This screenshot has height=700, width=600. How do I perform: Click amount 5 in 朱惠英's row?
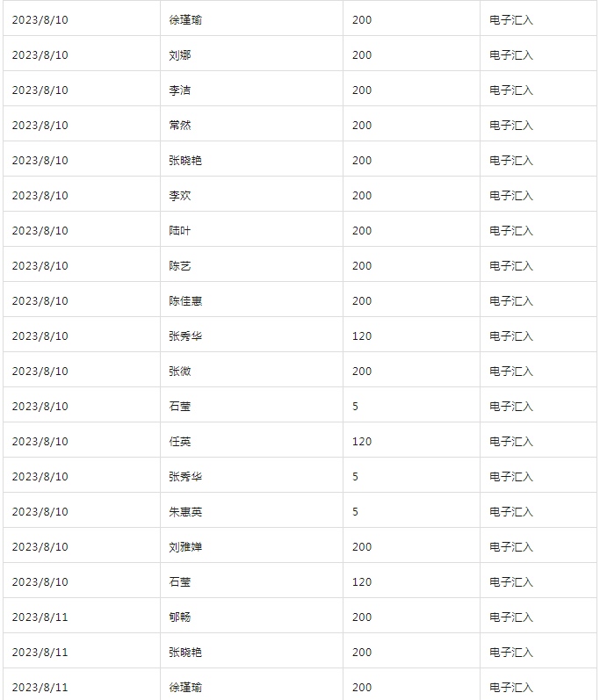click(x=356, y=512)
